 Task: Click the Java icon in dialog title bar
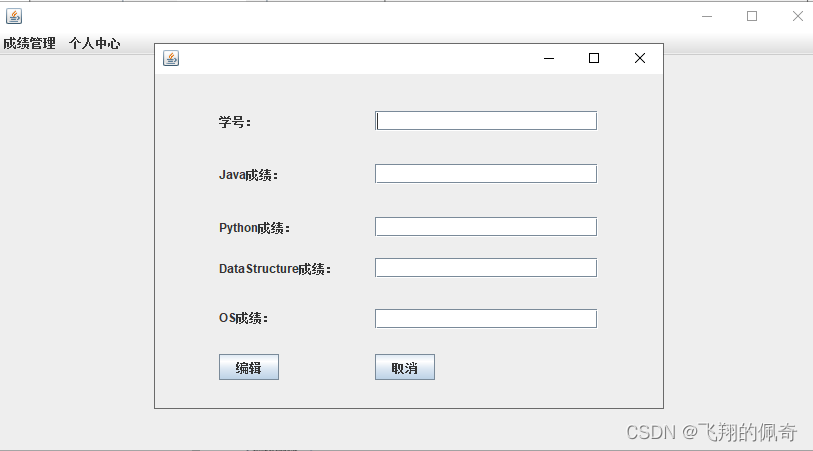click(x=171, y=58)
